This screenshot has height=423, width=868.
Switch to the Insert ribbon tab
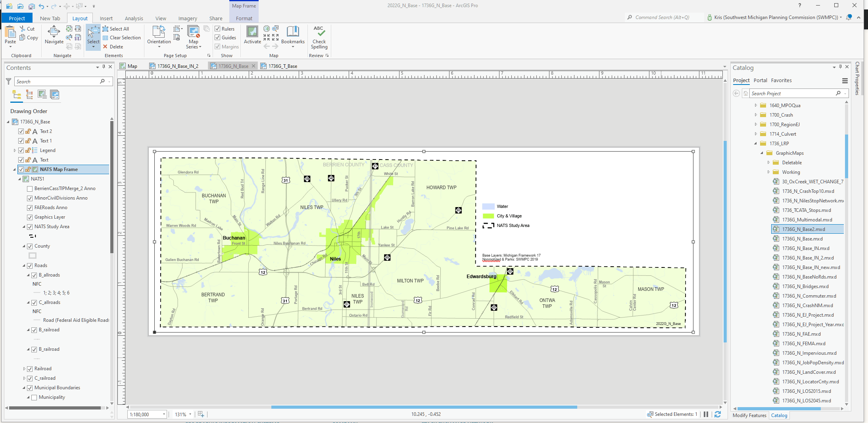[106, 18]
